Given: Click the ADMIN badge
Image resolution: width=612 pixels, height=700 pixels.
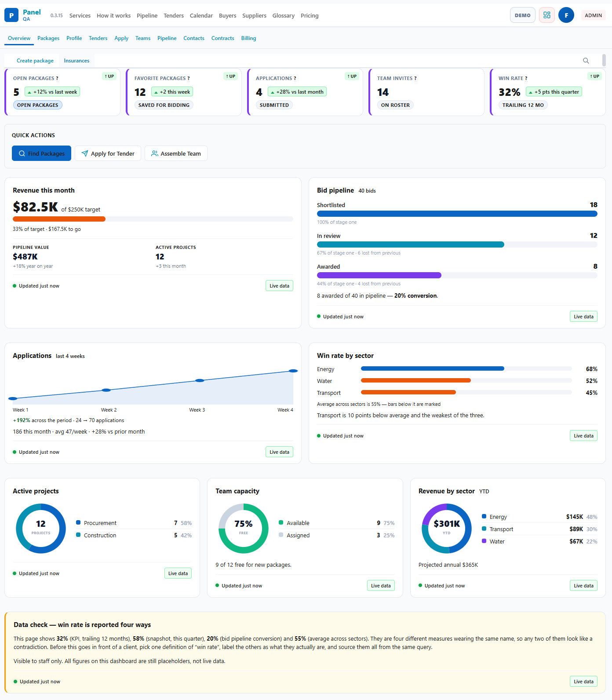Looking at the screenshot, I should pos(594,15).
